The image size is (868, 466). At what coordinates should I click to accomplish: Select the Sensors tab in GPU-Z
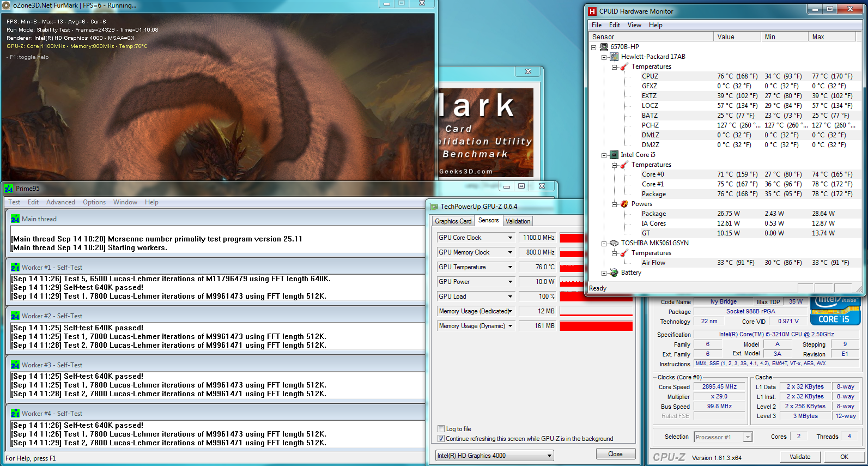[488, 220]
